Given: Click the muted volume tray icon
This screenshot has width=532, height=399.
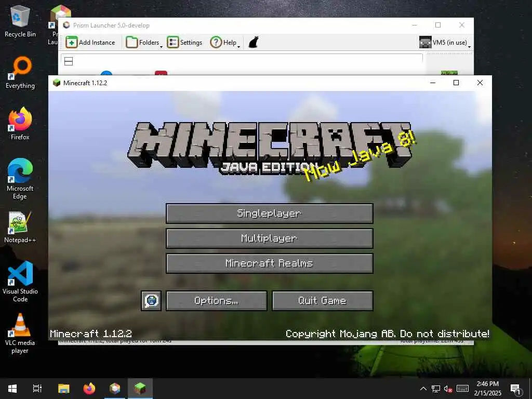Looking at the screenshot, I should pos(448,389).
